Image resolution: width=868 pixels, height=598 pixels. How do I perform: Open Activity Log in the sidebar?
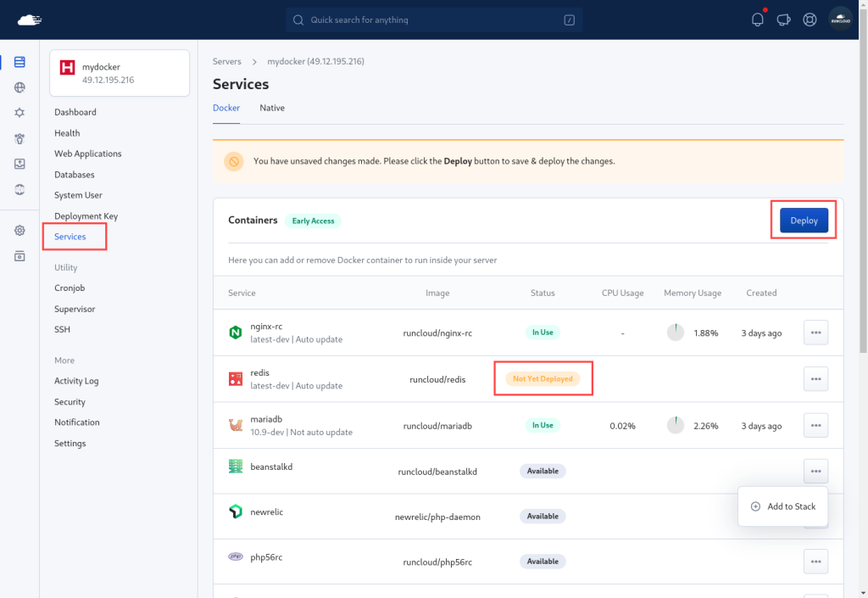tap(76, 381)
